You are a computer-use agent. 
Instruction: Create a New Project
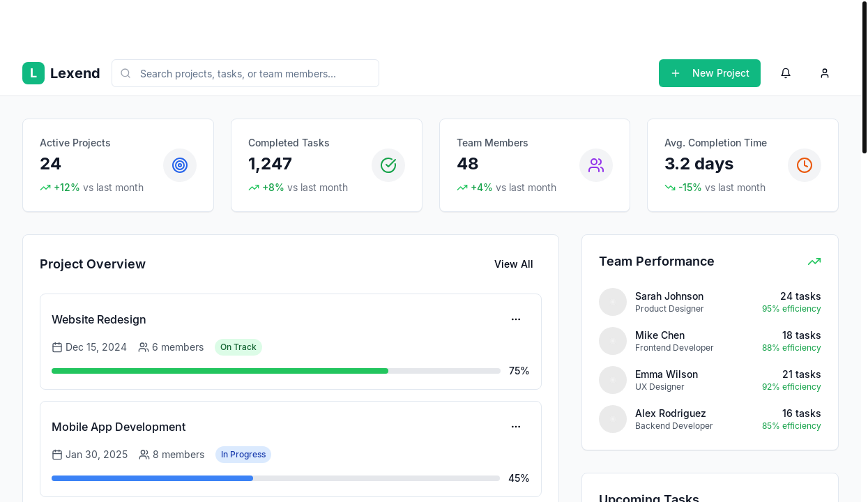pyautogui.click(x=710, y=73)
